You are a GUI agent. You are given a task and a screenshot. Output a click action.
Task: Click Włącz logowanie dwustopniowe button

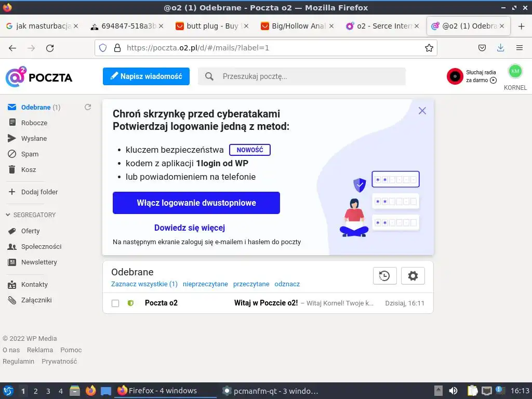coord(196,203)
